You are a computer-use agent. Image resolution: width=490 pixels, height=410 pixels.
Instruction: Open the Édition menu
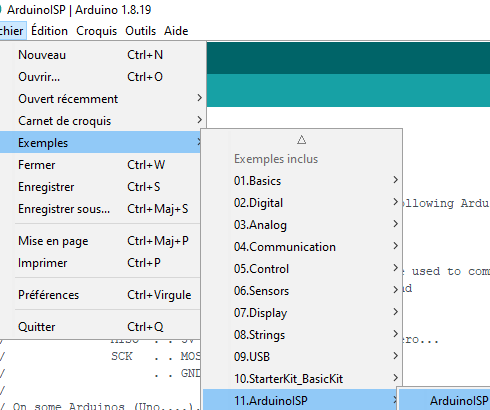tap(49, 31)
